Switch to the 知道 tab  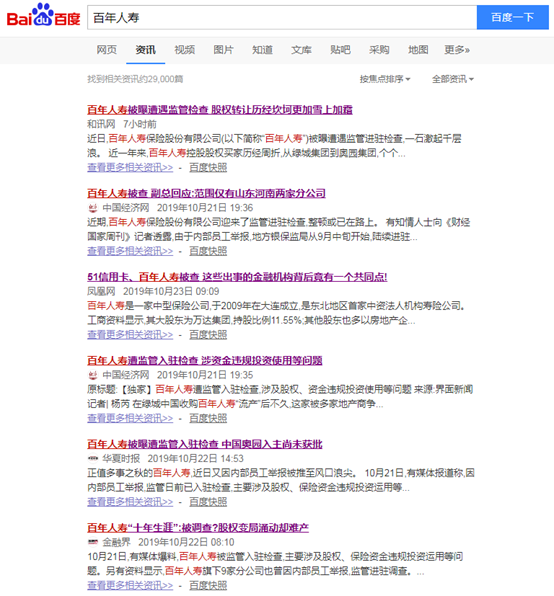263,50
